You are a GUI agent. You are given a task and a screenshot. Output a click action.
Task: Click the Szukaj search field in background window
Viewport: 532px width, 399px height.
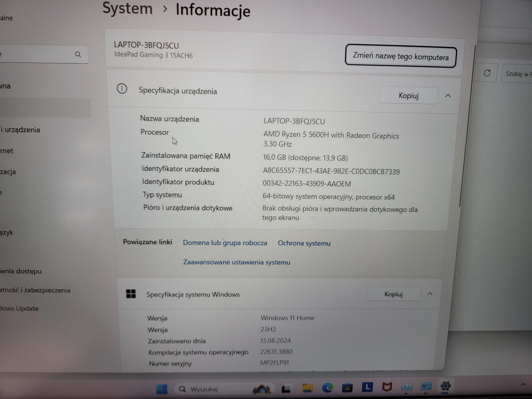517,74
